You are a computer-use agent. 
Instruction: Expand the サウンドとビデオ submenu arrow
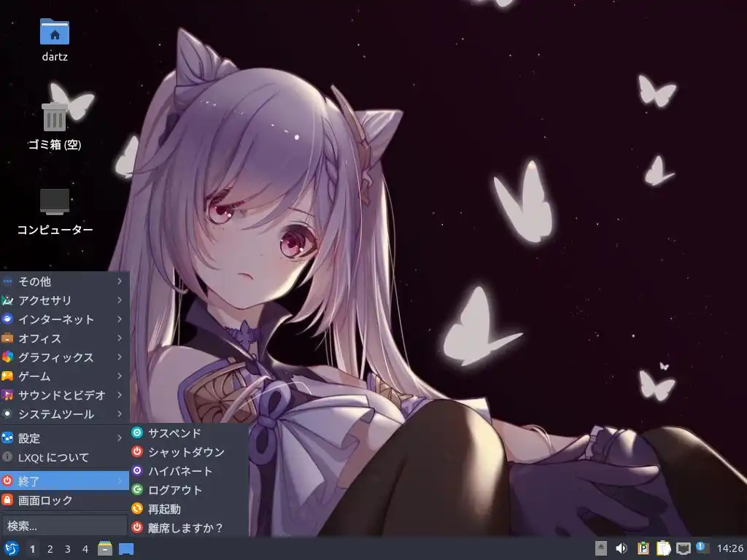pyautogui.click(x=120, y=395)
